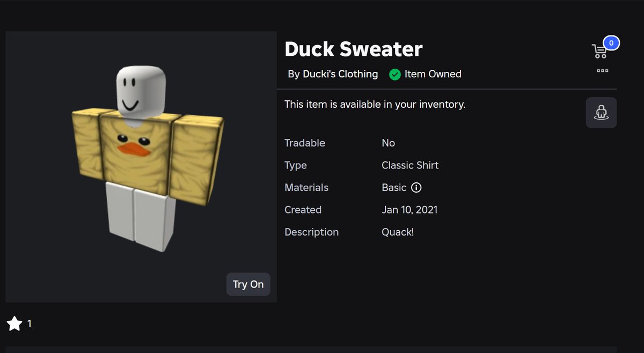
Task: Click the cart badge showing 0
Action: (611, 43)
